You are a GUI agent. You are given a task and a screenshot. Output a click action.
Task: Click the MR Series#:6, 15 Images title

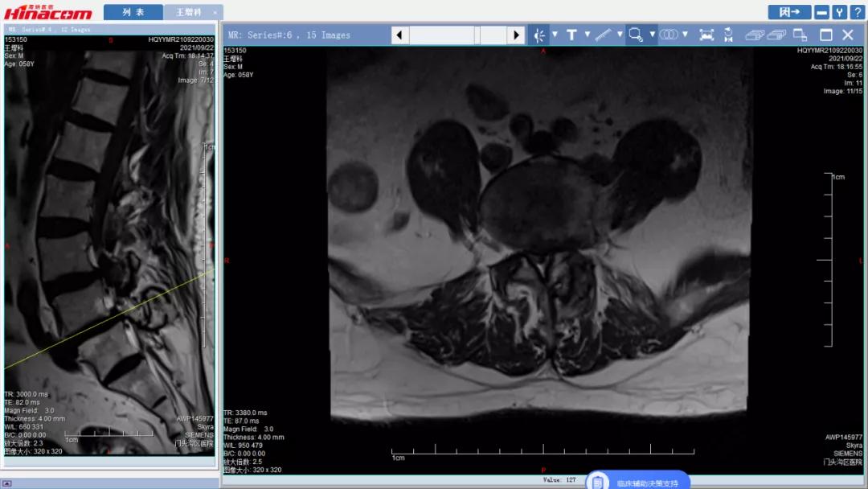tap(289, 35)
